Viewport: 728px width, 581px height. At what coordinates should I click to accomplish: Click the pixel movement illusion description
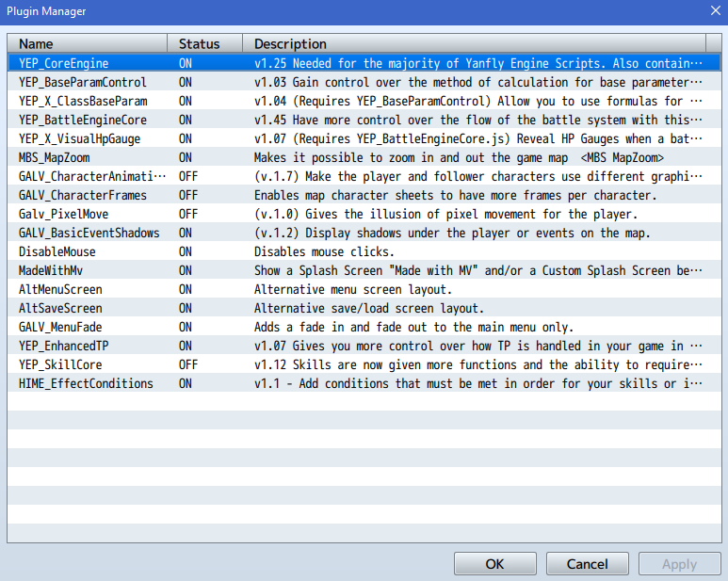click(x=445, y=214)
